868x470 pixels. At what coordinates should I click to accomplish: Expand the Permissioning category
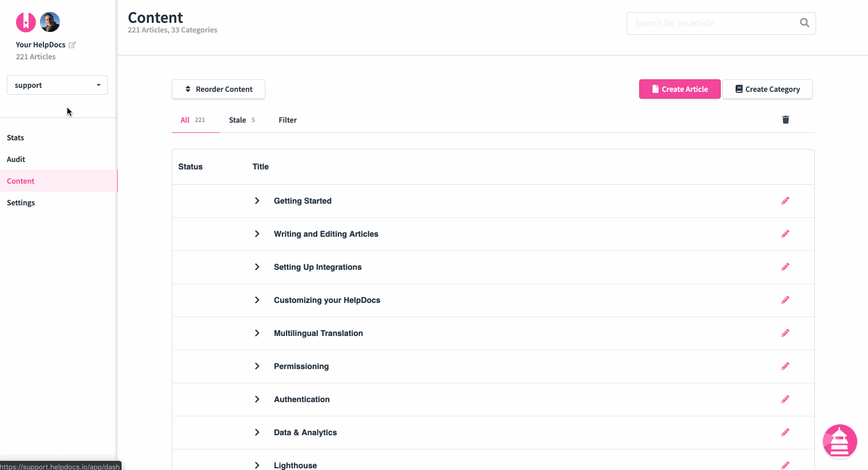257,366
